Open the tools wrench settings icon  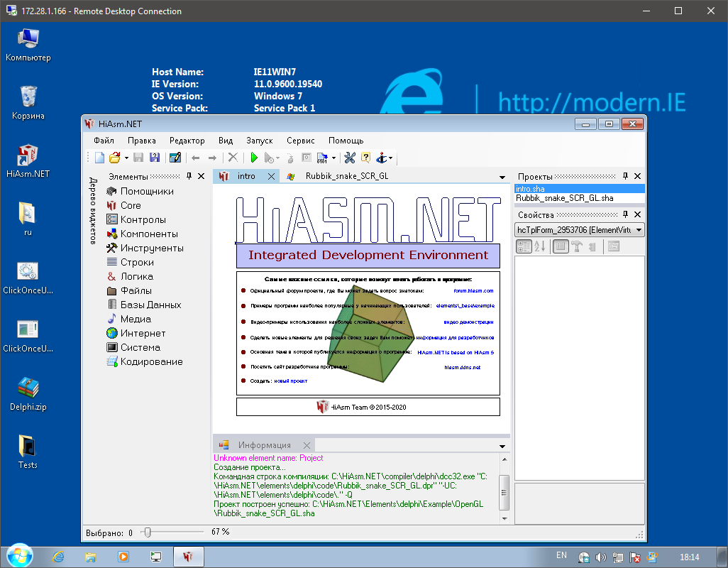click(349, 158)
